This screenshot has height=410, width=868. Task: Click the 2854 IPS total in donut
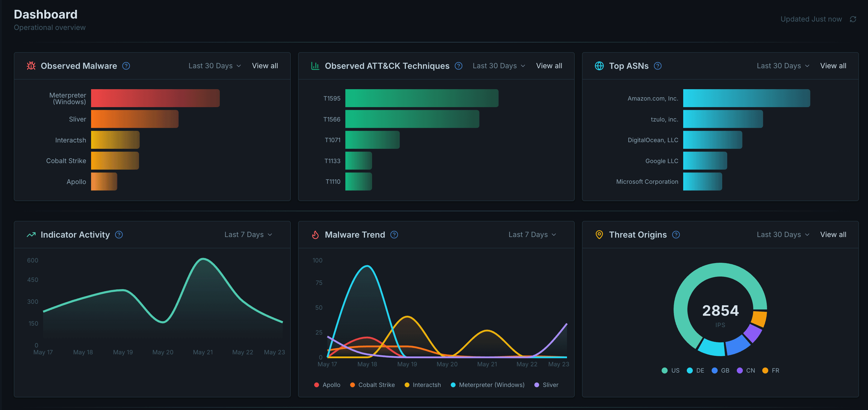point(720,310)
